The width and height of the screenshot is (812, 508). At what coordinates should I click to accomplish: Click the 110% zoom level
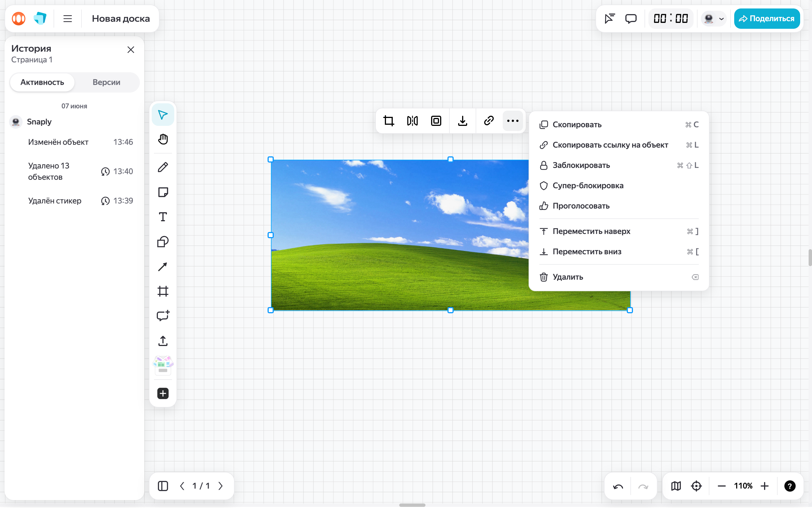[x=743, y=486]
